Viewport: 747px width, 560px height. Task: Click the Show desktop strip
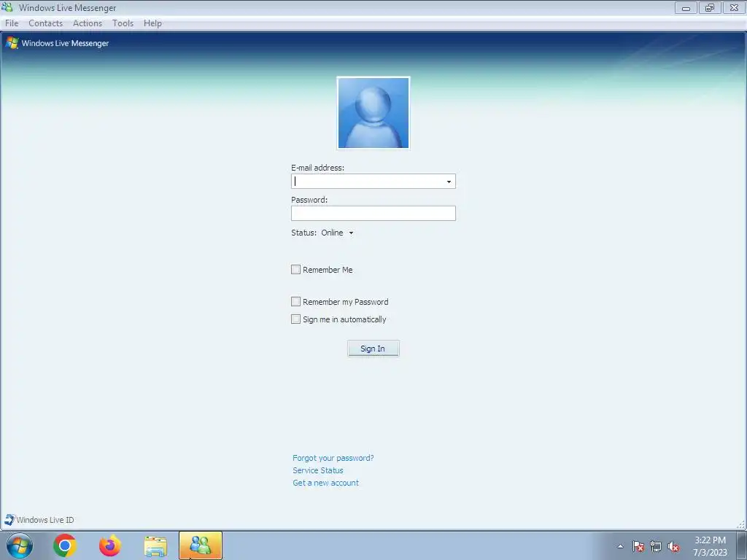coord(742,545)
